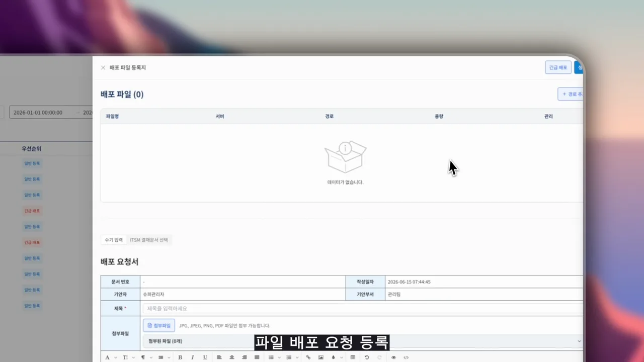
Task: Close the 배포 파일 등록지 panel
Action: coord(103,67)
